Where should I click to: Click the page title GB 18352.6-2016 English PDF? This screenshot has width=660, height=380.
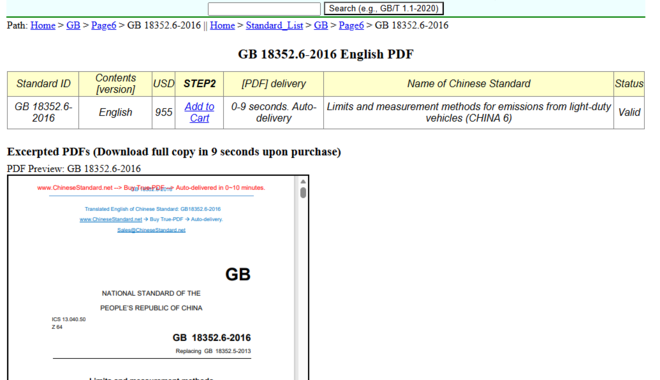coord(326,54)
